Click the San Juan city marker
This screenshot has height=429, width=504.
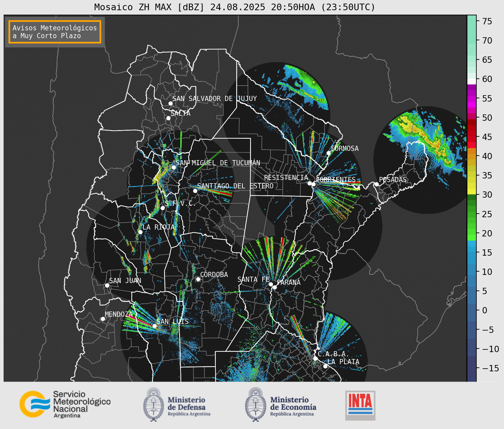click(x=107, y=285)
